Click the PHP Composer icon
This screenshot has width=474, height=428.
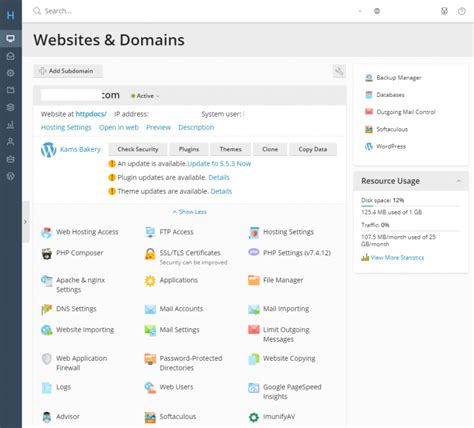[x=47, y=254]
